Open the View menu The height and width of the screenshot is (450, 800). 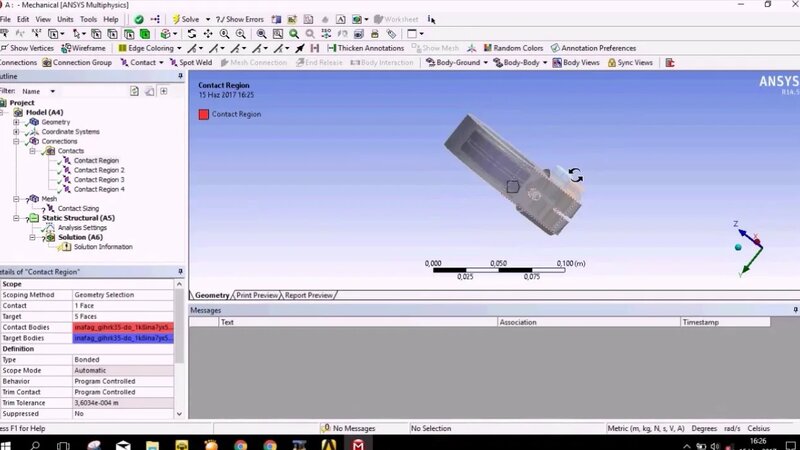coord(43,19)
